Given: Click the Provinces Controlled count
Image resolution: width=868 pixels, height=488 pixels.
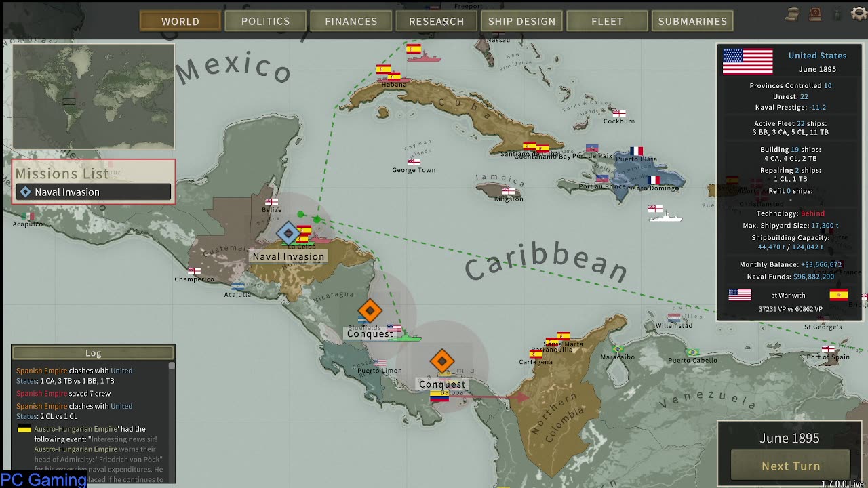Looking at the screenshot, I should 828,85.
